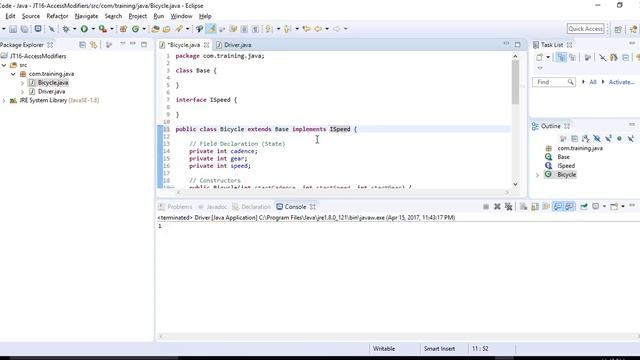Click the Save All toolbar icon
The image size is (640, 360).
point(24,29)
